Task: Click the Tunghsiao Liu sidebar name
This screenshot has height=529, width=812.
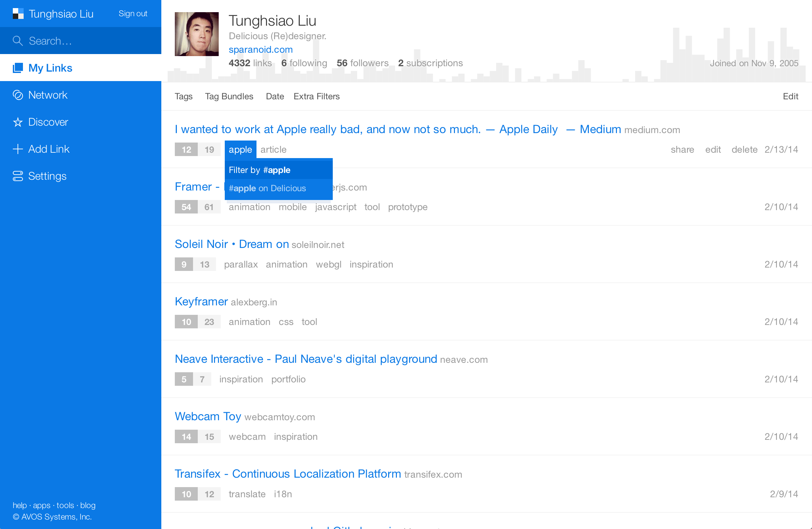Action: tap(61, 14)
